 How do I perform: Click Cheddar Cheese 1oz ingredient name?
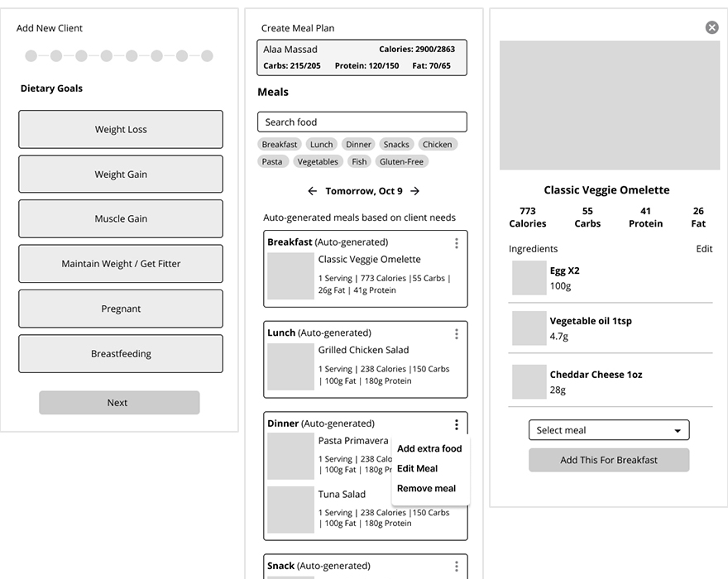coord(596,375)
